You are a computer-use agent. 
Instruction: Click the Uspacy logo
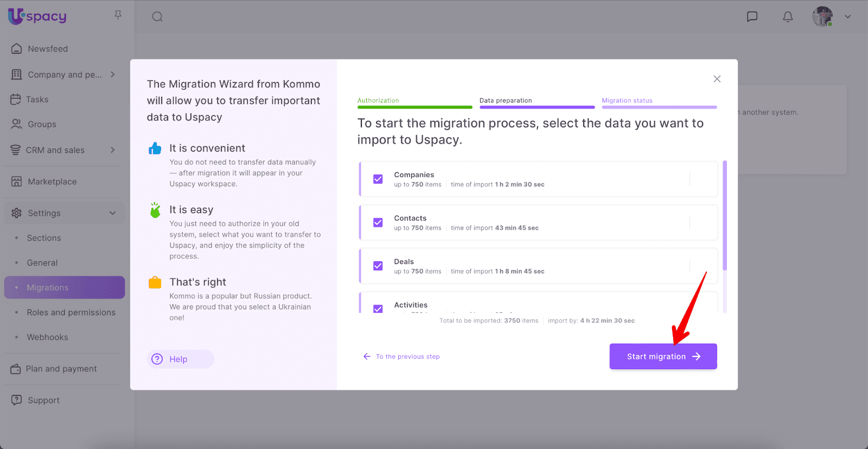[x=37, y=16]
